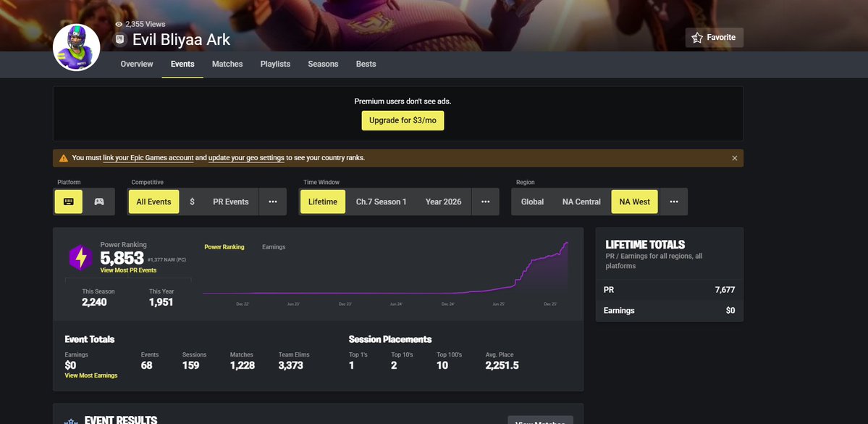Screen dimensions: 868x424
Task: Click the Power Ranking value 5,853
Action: (x=122, y=258)
